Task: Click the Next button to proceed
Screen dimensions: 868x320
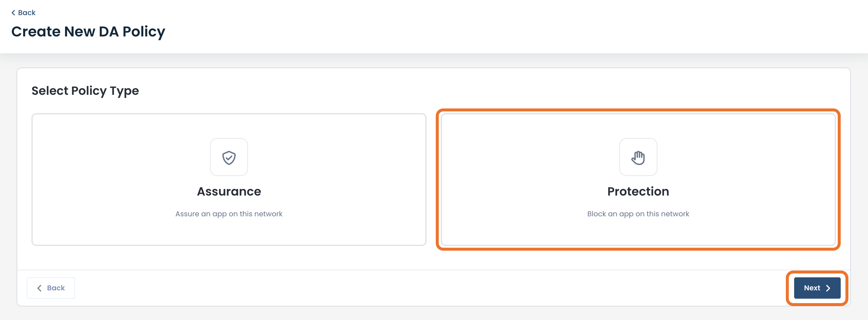Action: coord(817,288)
